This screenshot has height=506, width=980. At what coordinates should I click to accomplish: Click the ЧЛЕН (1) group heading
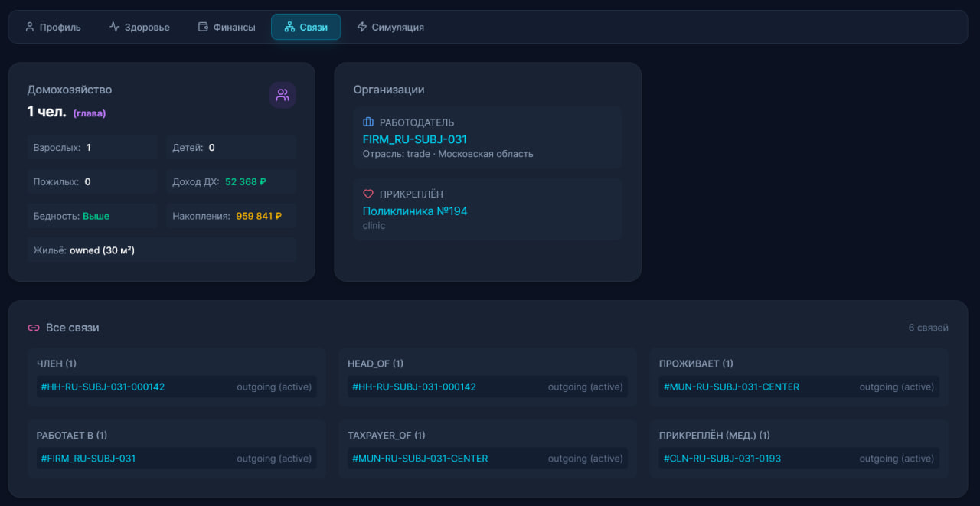[57, 364]
